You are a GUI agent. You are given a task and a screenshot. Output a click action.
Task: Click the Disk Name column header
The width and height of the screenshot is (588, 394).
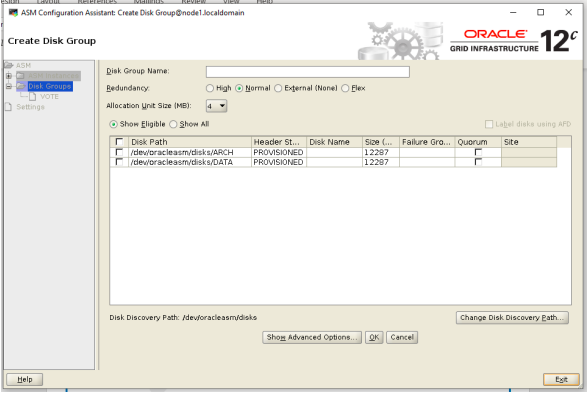pos(334,142)
